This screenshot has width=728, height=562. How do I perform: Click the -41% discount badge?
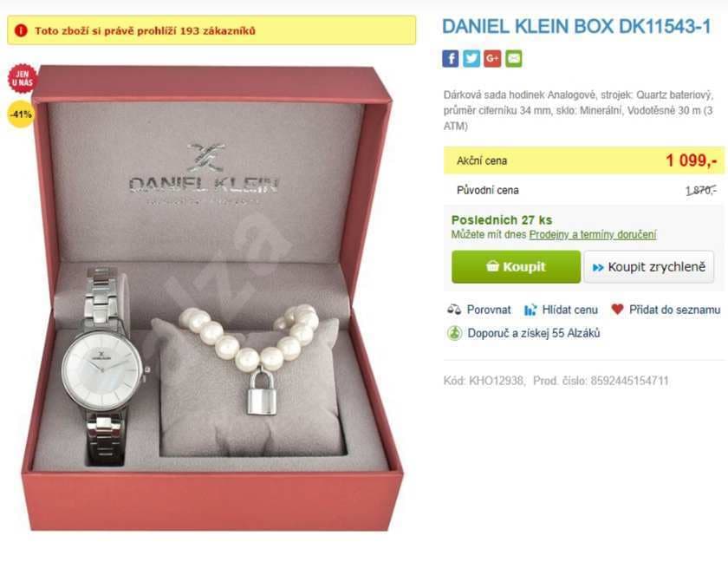point(21,114)
